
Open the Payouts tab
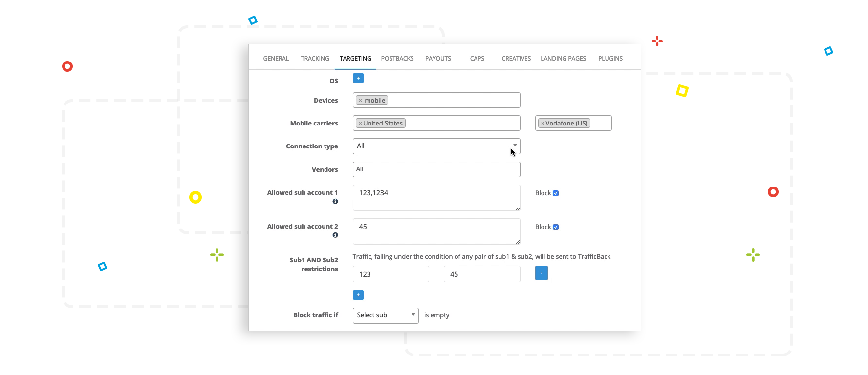coord(438,59)
